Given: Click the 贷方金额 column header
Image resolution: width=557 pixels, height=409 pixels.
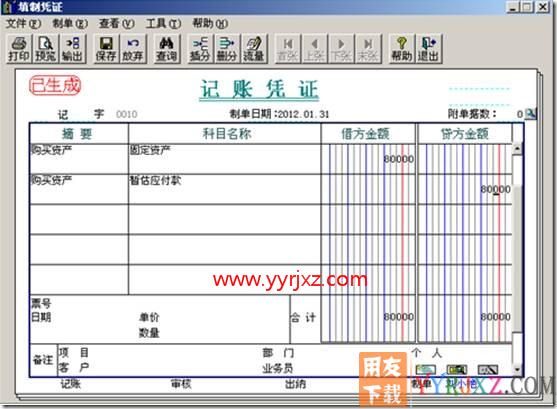Looking at the screenshot, I should (x=465, y=134).
